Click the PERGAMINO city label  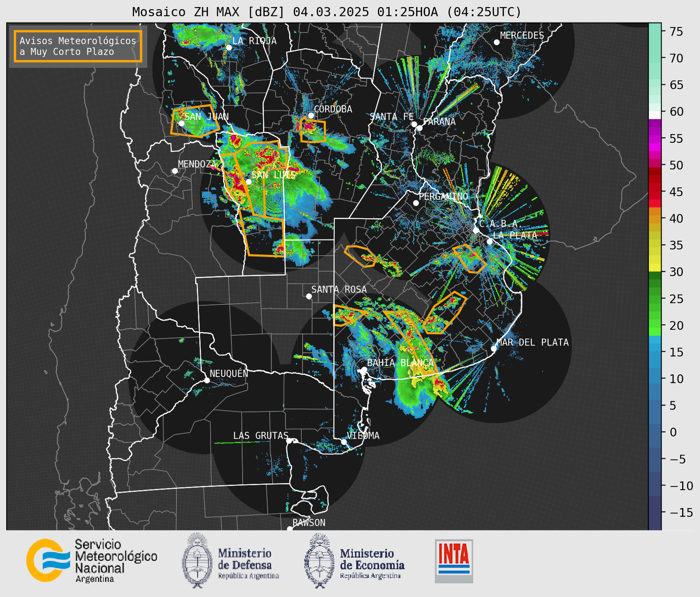click(443, 196)
